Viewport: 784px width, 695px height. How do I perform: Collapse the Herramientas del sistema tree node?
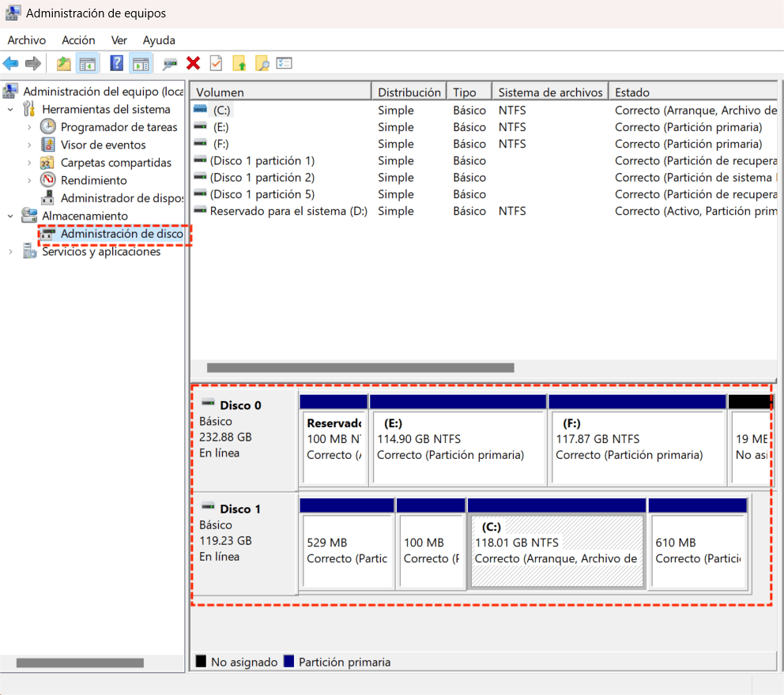[x=11, y=110]
